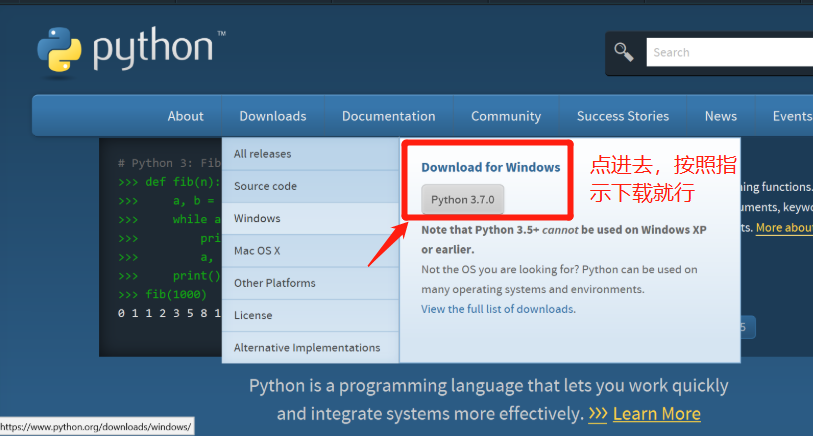
Task: Click the fib(1000) code line
Action: coord(162,294)
